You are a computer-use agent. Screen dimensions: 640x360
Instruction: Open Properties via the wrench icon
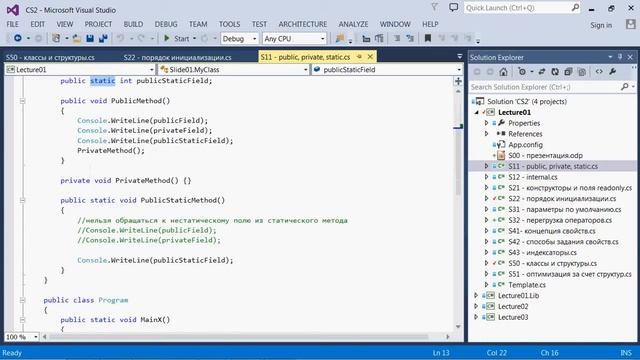(x=612, y=72)
